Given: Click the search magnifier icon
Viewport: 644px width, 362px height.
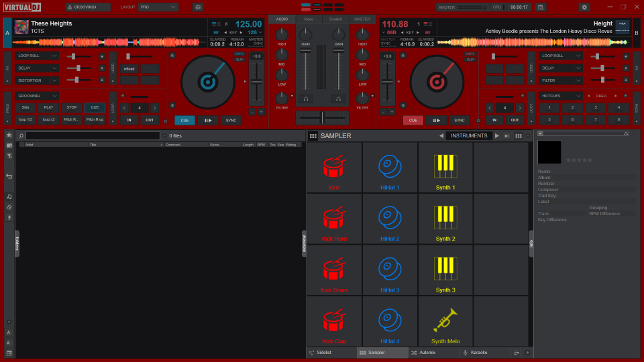Looking at the screenshot, I should click(x=21, y=136).
